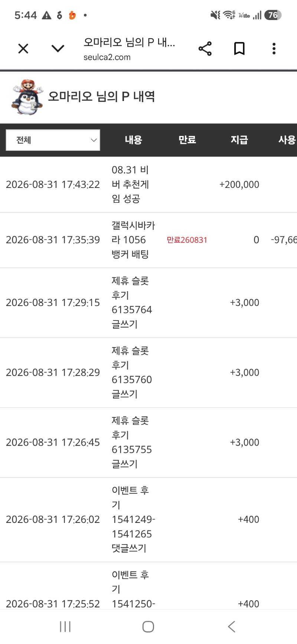Tap battery indicator in status bar
This screenshot has width=297, height=644.
click(x=273, y=15)
